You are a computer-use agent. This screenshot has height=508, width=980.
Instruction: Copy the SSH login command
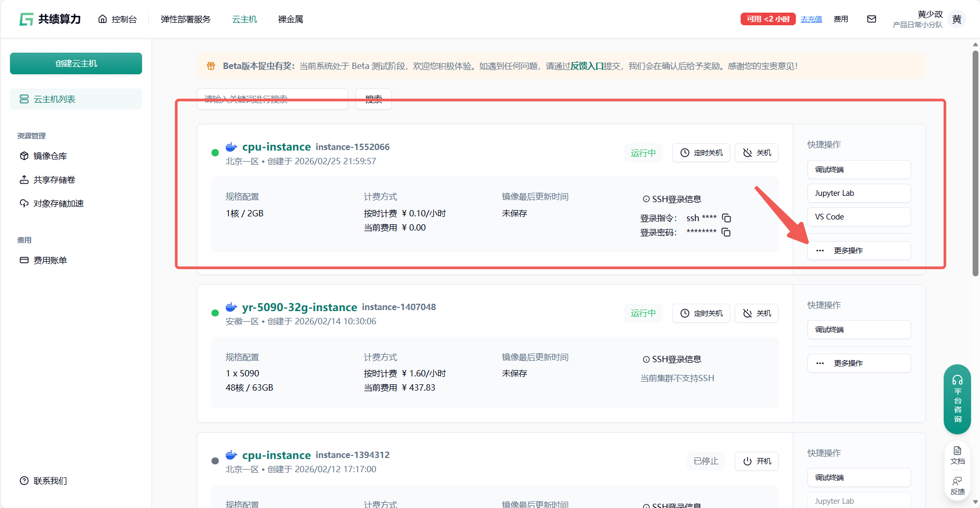pos(726,218)
